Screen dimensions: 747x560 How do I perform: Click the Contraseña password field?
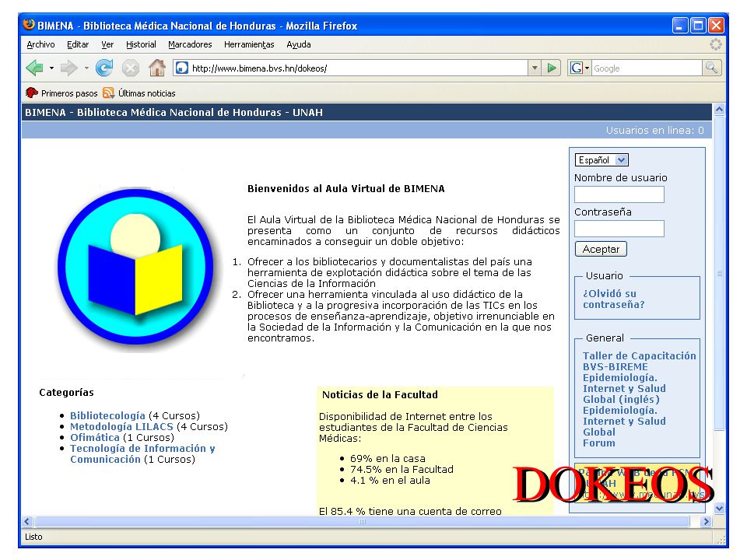[619, 229]
